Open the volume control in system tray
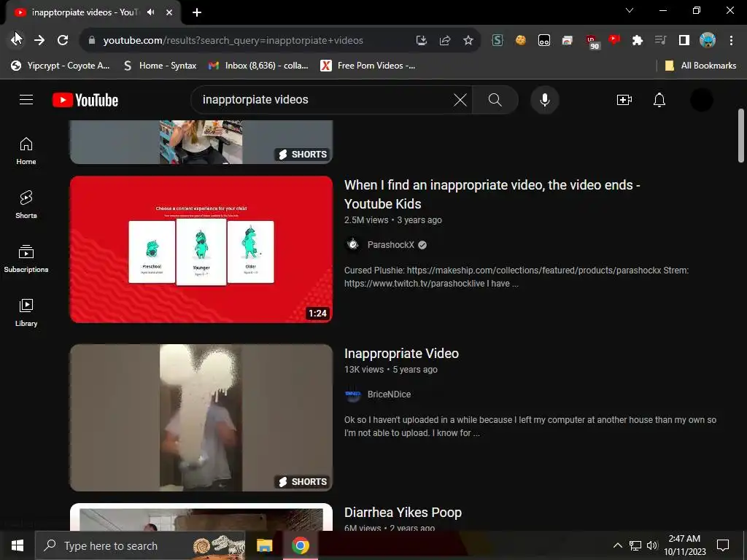 click(652, 545)
